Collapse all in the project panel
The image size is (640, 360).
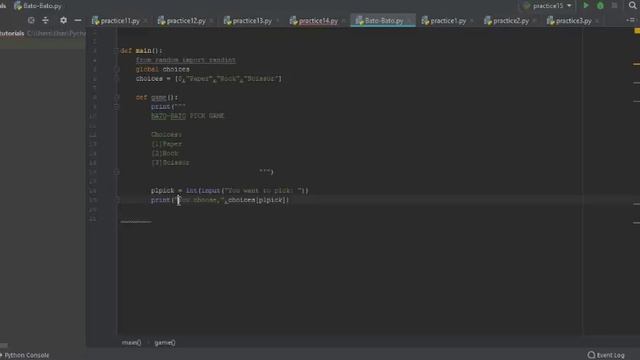(45, 20)
